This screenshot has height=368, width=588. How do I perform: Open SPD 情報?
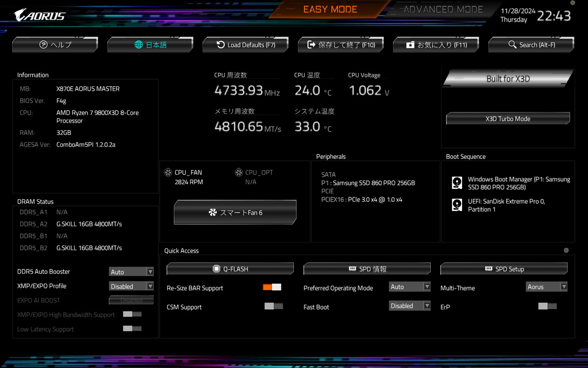367,269
